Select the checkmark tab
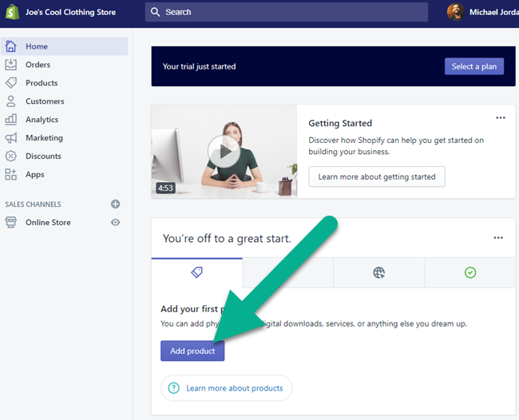 [470, 273]
